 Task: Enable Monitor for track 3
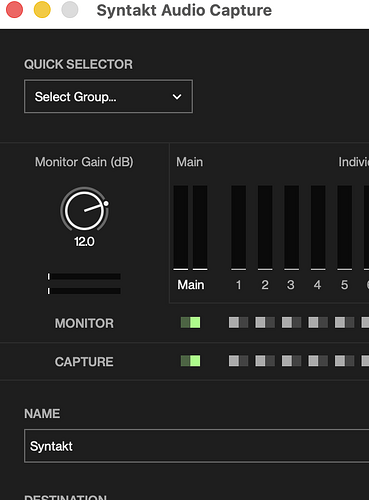pos(291,322)
